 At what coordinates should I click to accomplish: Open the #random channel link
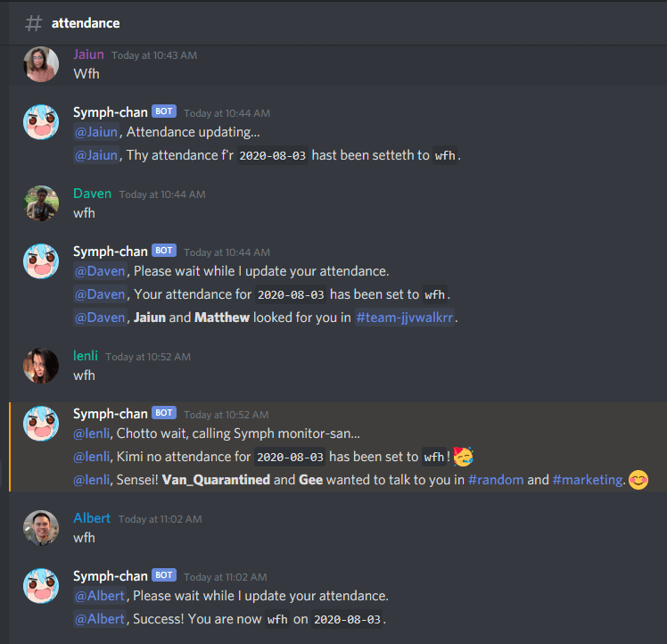click(496, 480)
